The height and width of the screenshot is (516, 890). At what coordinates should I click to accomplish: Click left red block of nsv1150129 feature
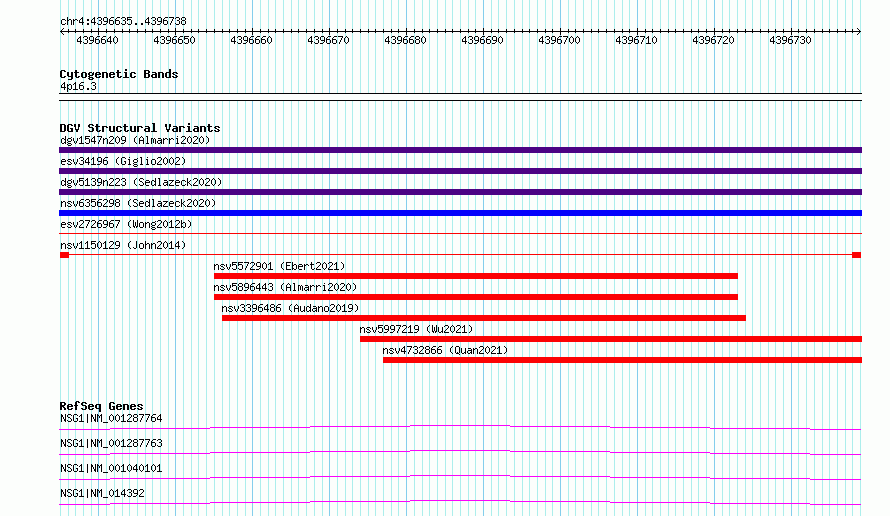pos(64,255)
